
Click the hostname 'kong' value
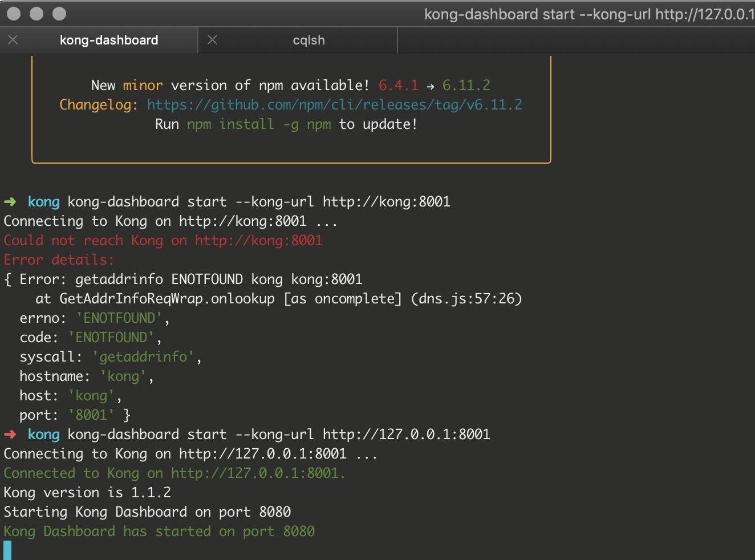[x=123, y=376]
